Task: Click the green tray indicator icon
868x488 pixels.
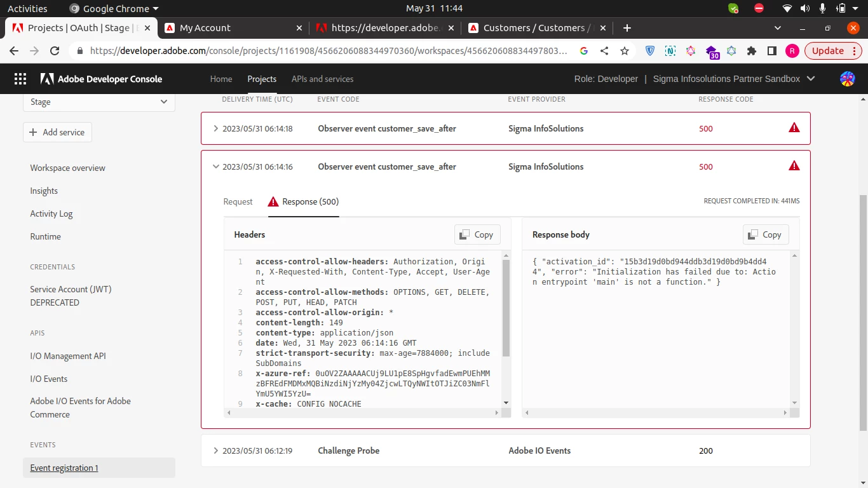Action: 733,8
